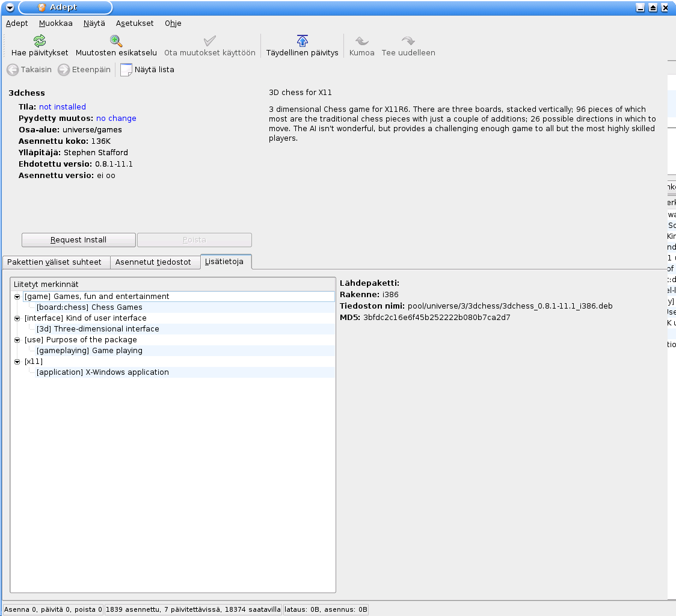The image size is (676, 616).
Task: Open Muutosten esikatselu magnifier icon
Action: coord(116,41)
